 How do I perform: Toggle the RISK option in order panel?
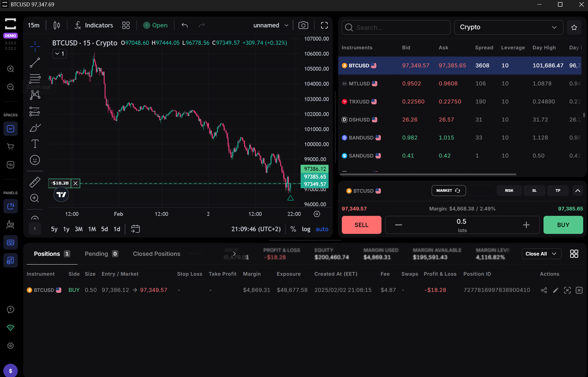coord(509,191)
